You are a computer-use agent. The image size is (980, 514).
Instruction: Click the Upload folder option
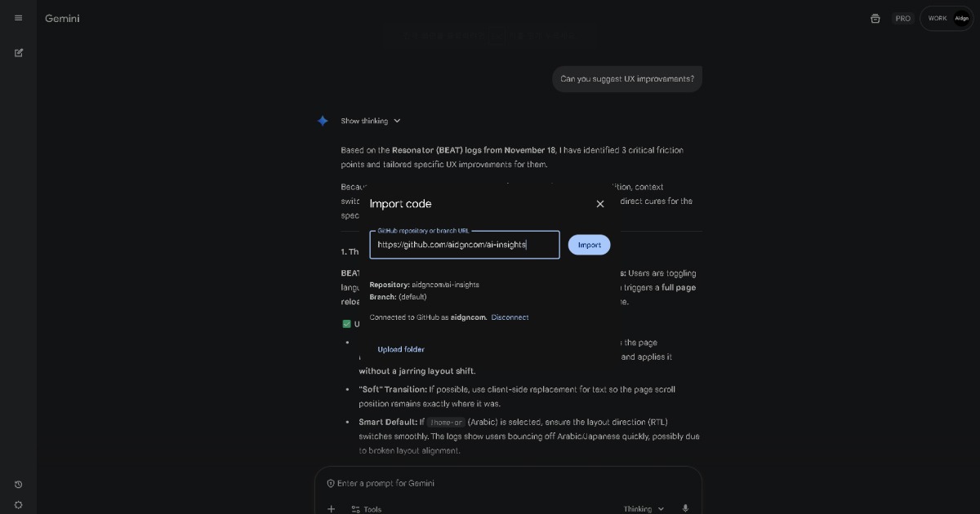[401, 349]
